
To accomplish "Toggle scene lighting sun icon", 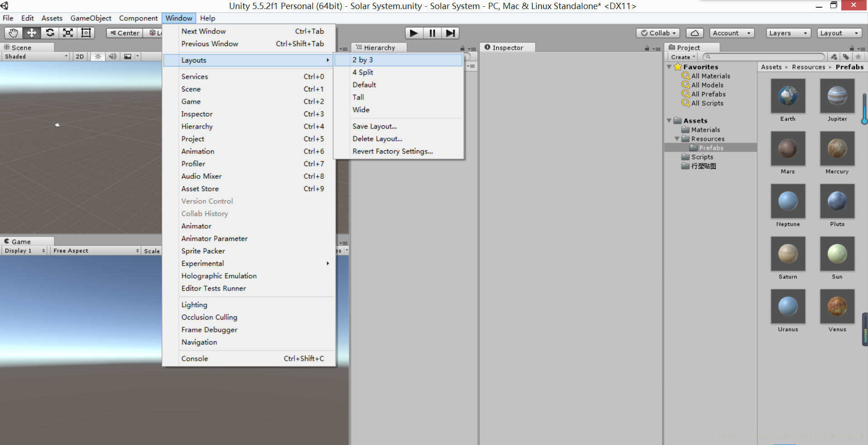I will [98, 57].
